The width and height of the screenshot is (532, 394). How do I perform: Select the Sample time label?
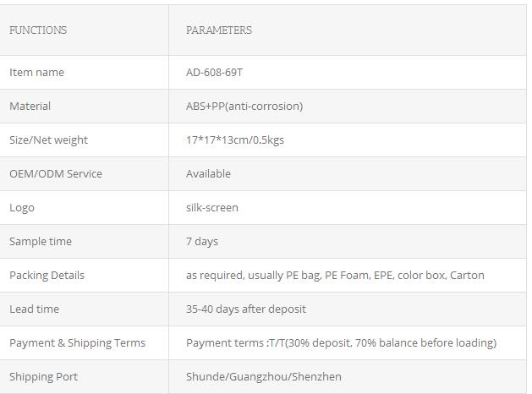coord(41,242)
